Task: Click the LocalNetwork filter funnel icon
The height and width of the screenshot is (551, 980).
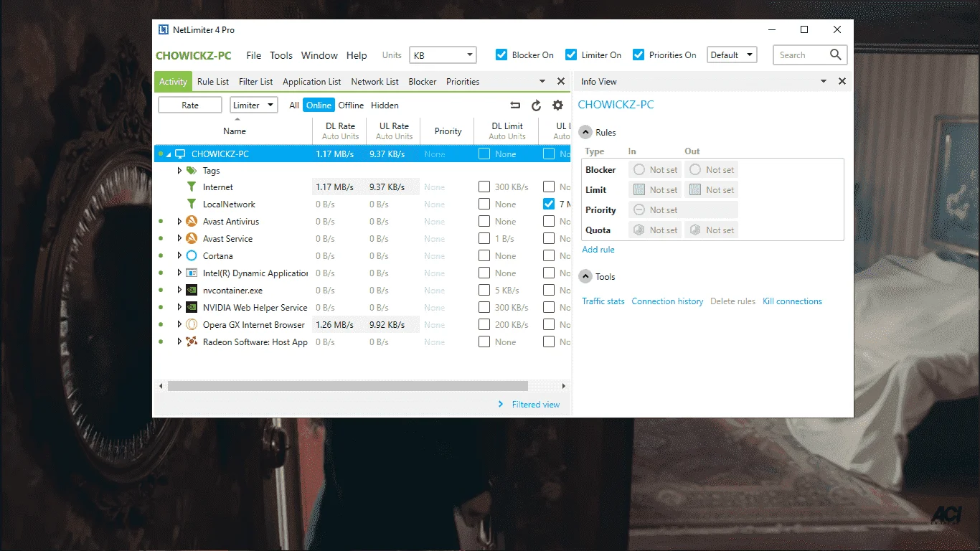Action: (x=192, y=204)
